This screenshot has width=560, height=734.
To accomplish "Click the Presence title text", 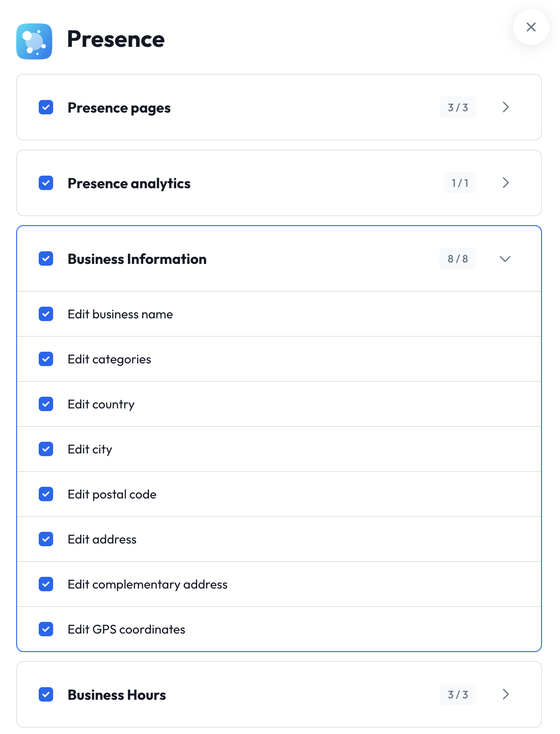I will tap(116, 39).
